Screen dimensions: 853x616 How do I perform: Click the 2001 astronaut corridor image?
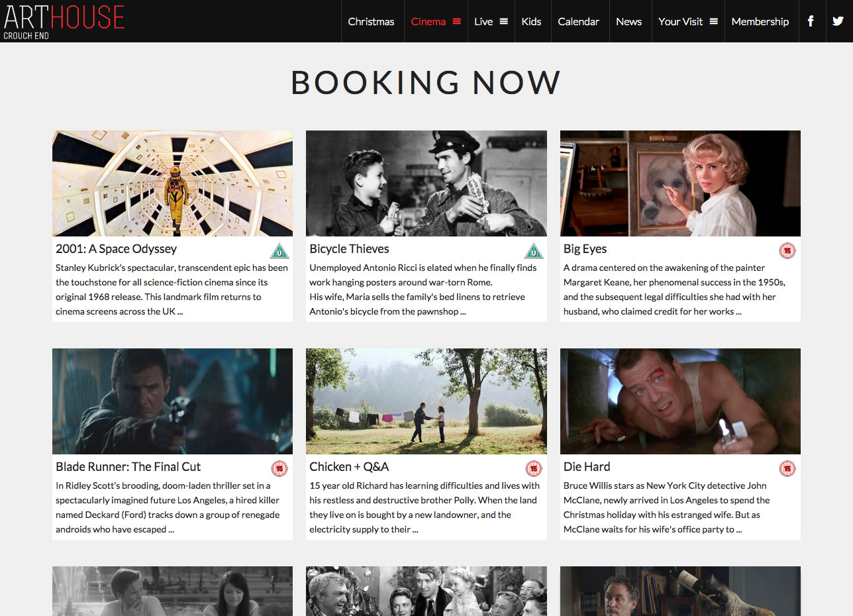pyautogui.click(x=172, y=183)
